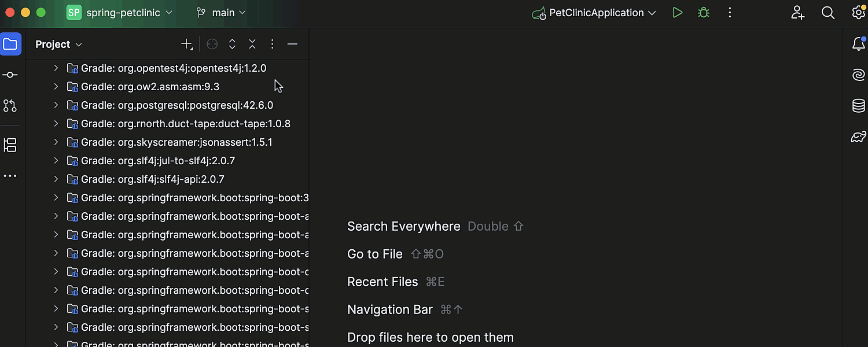Open the Structure tool window

click(x=10, y=145)
